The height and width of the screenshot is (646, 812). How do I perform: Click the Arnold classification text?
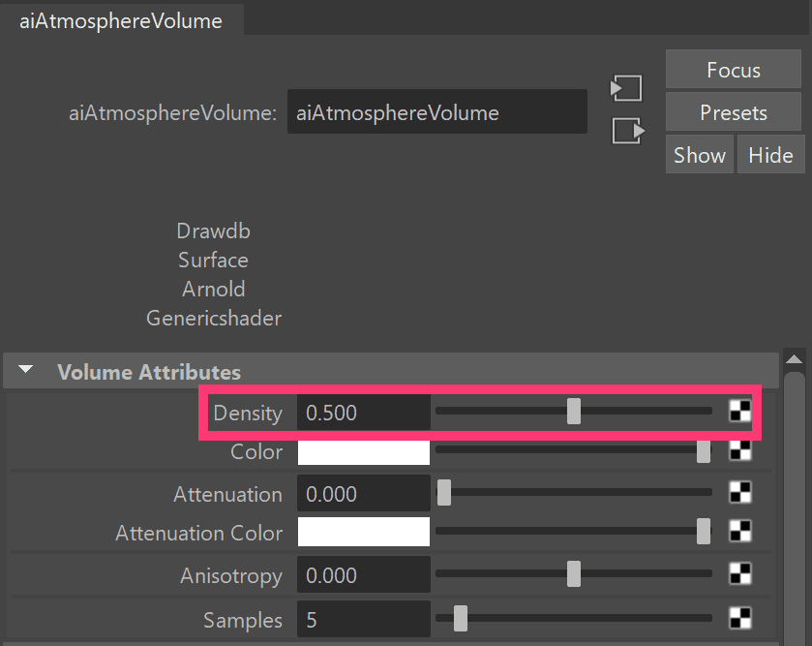pyautogui.click(x=213, y=289)
